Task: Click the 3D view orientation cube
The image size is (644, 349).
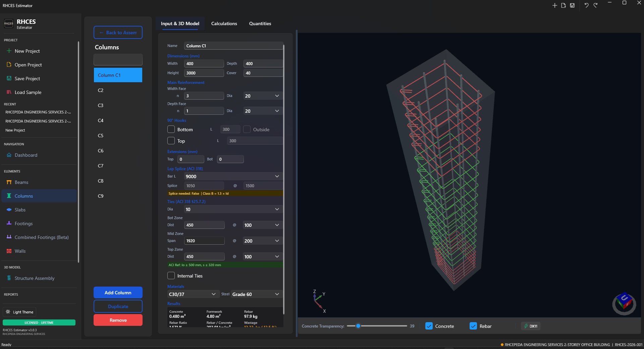Action: [624, 304]
